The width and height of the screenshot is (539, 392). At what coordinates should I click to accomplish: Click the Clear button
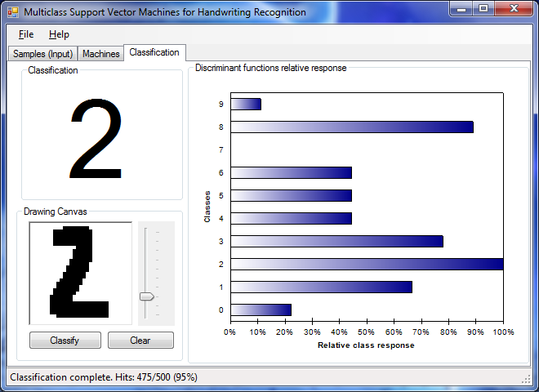tap(140, 340)
